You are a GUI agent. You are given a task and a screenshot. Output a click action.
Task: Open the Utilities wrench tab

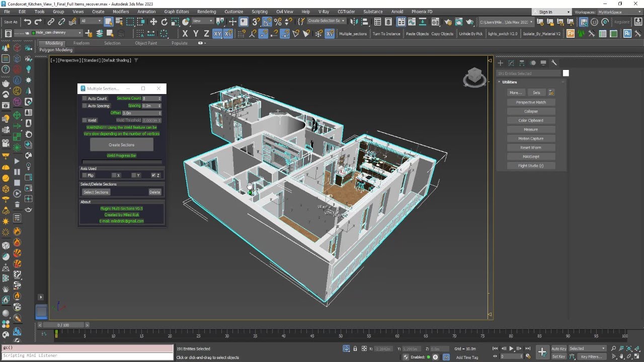554,63
